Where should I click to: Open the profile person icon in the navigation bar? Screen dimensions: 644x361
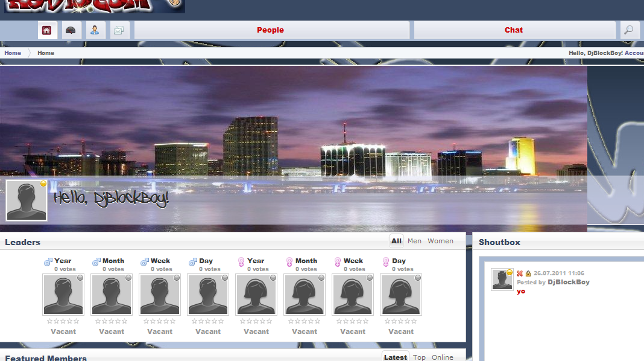pos(95,30)
